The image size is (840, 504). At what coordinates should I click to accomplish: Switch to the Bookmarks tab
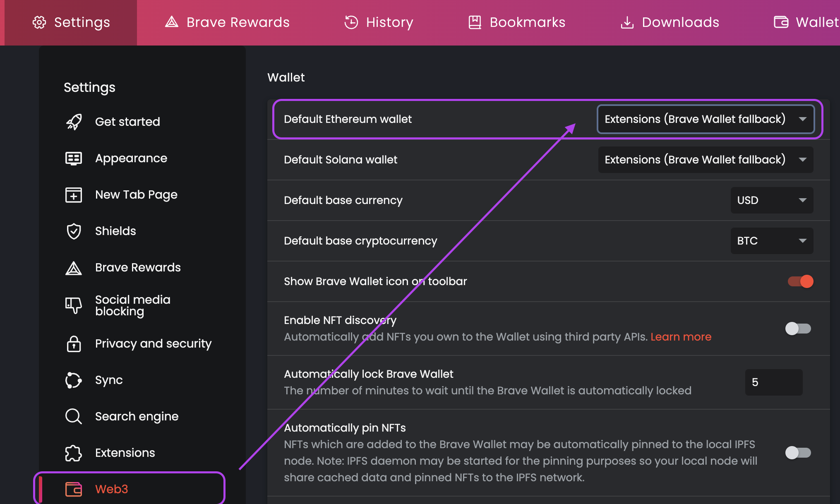516,22
